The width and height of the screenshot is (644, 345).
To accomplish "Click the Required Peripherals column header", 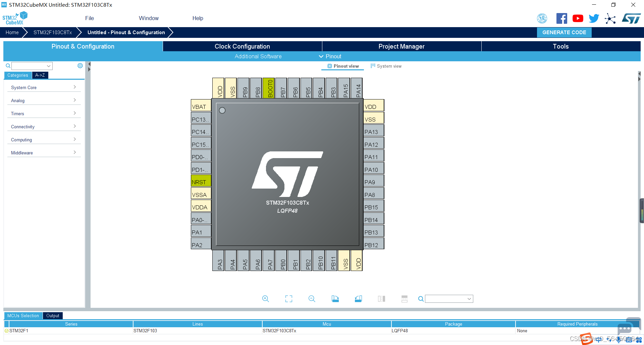I will [x=577, y=324].
